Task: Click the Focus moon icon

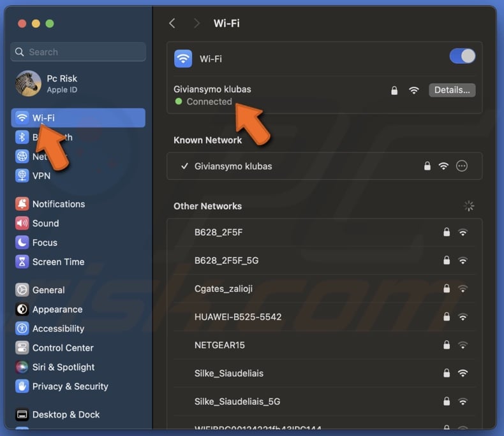Action: (x=22, y=242)
